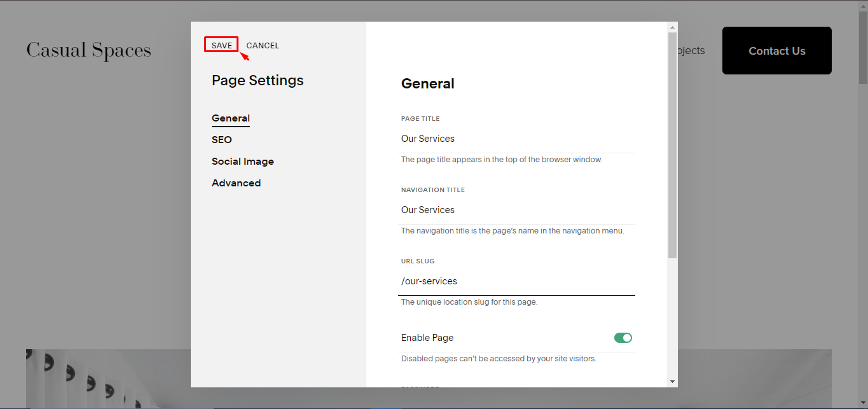Select the General settings tab
Image resolution: width=868 pixels, height=409 pixels.
coord(230,118)
